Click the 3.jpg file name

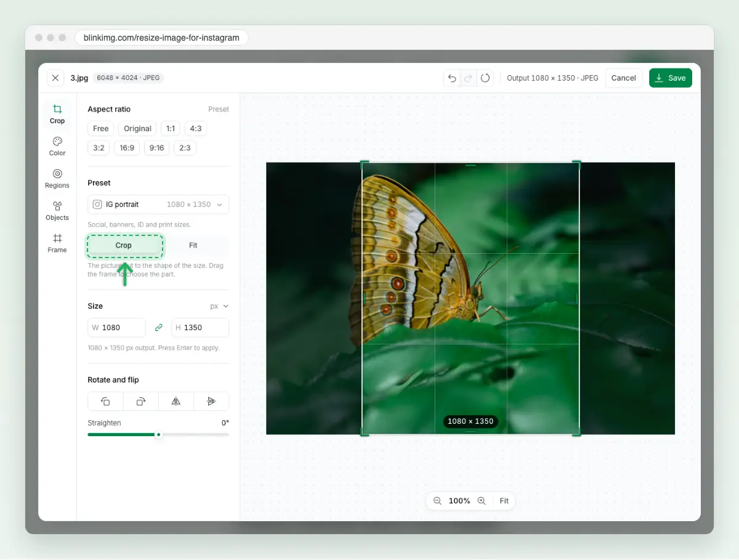pyautogui.click(x=79, y=78)
